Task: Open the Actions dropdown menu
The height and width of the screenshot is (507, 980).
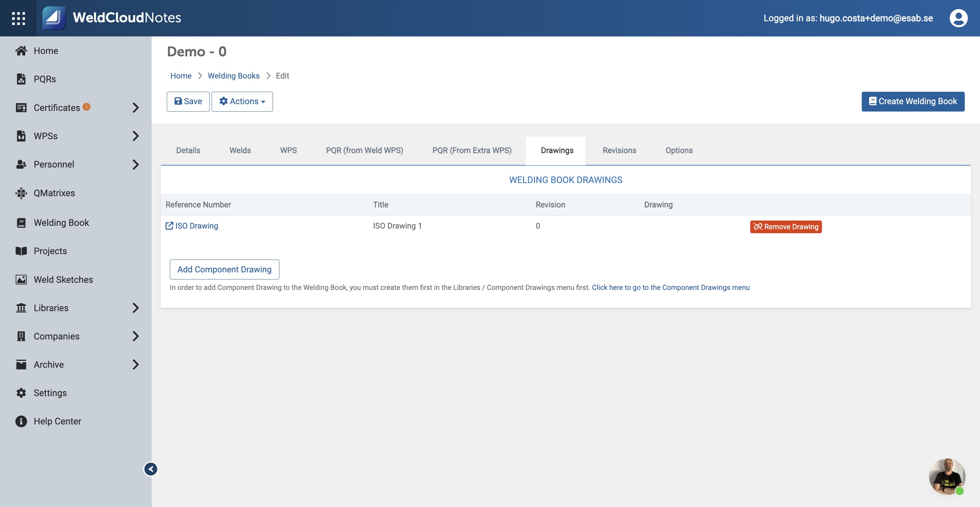Action: pyautogui.click(x=242, y=101)
